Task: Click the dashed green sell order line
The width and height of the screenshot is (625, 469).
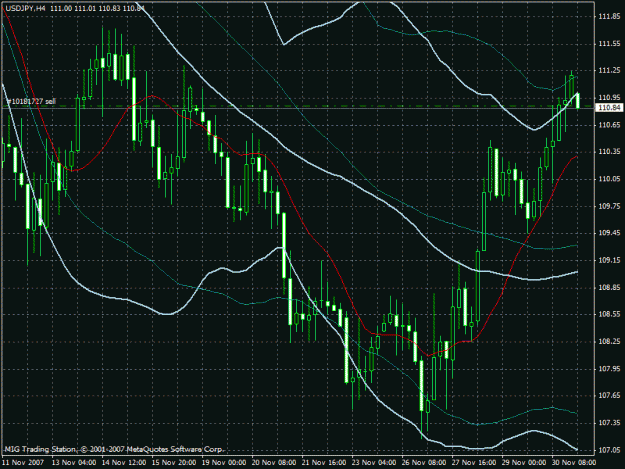Action: (299, 106)
